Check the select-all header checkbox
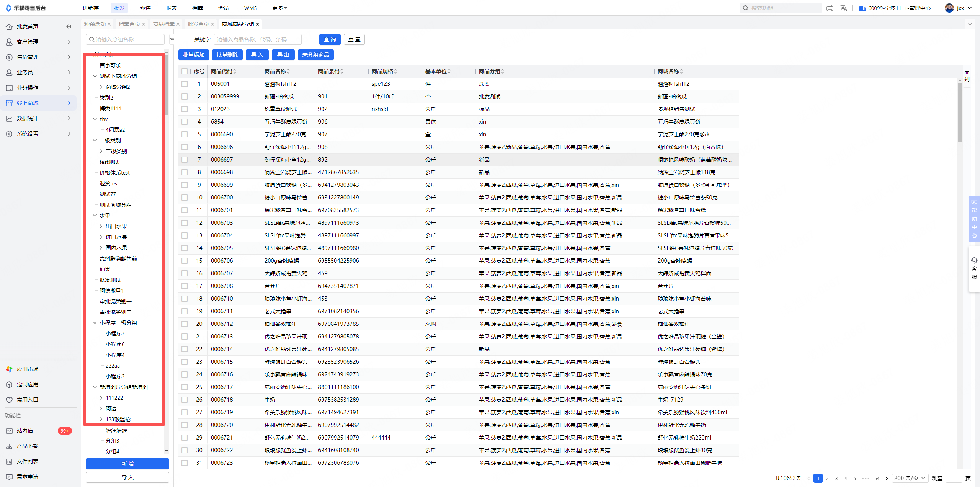The width and height of the screenshot is (980, 487). (x=185, y=71)
